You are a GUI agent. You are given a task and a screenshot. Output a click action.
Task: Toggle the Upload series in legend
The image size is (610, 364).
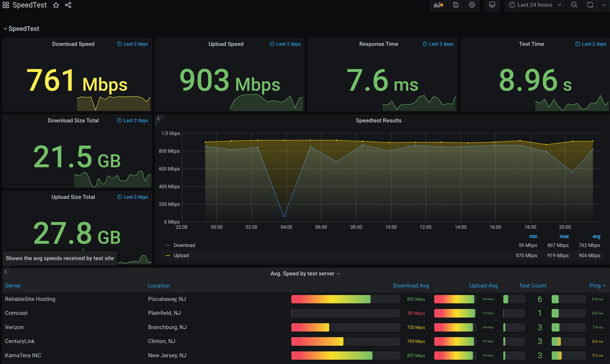181,256
